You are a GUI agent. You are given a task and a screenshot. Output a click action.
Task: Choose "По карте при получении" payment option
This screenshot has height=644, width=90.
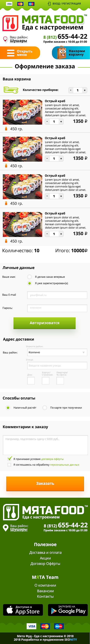(45, 407)
